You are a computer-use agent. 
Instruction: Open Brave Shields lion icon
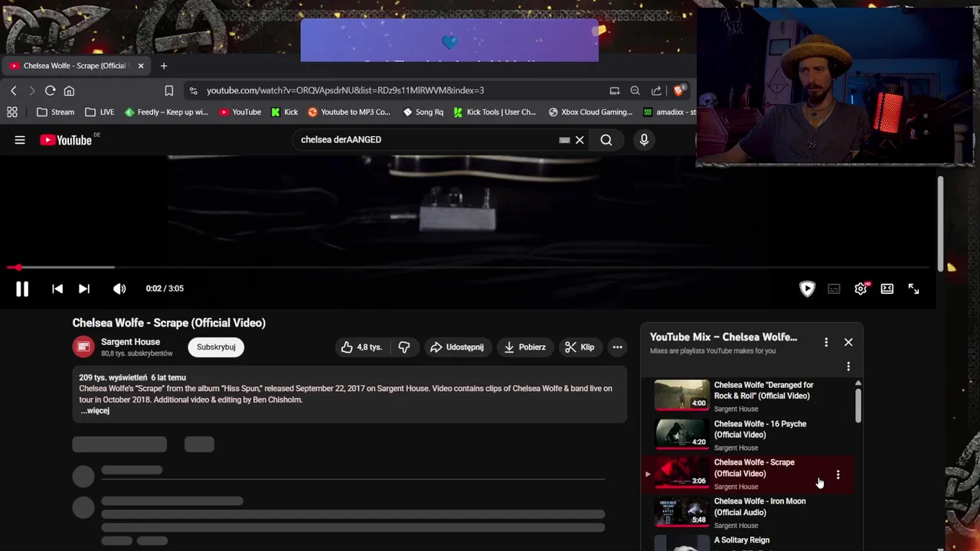(678, 90)
